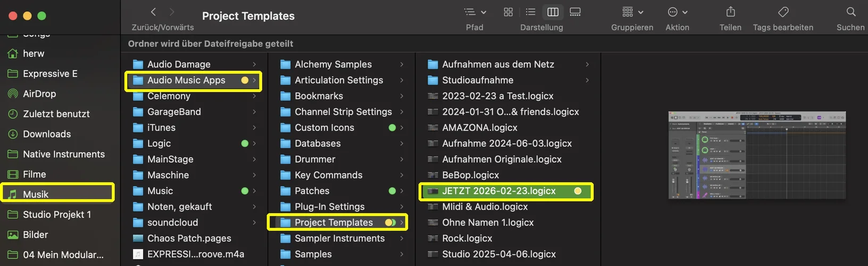Select Zuletzt benutzt in the sidebar

click(x=56, y=114)
